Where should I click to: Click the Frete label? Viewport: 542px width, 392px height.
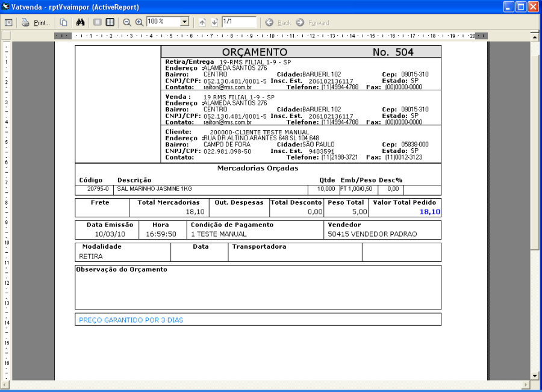(x=100, y=202)
